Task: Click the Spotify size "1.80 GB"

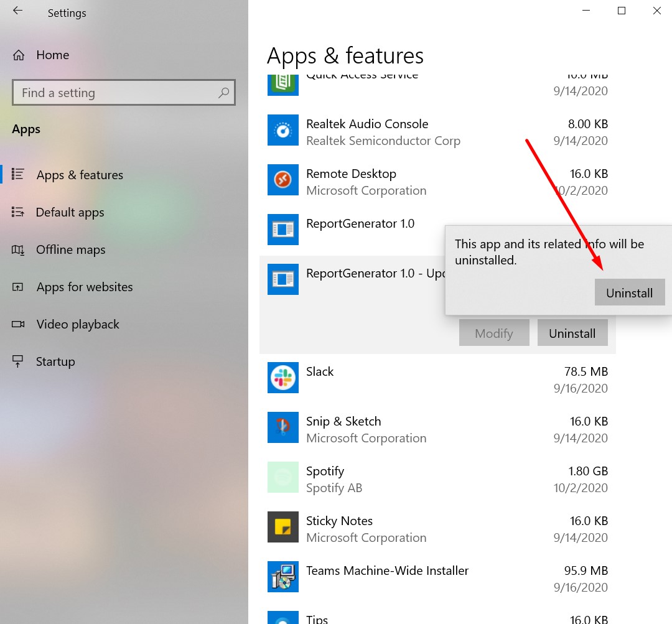Action: click(x=588, y=471)
